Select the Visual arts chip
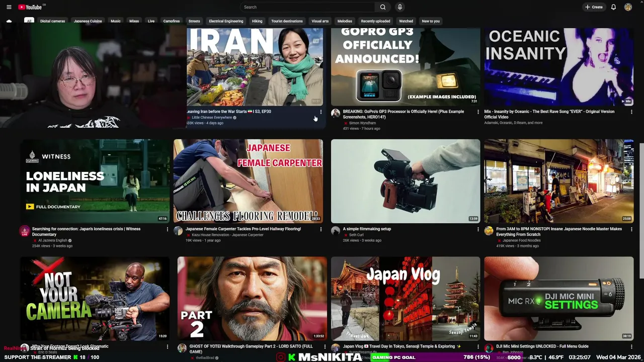 320,21
